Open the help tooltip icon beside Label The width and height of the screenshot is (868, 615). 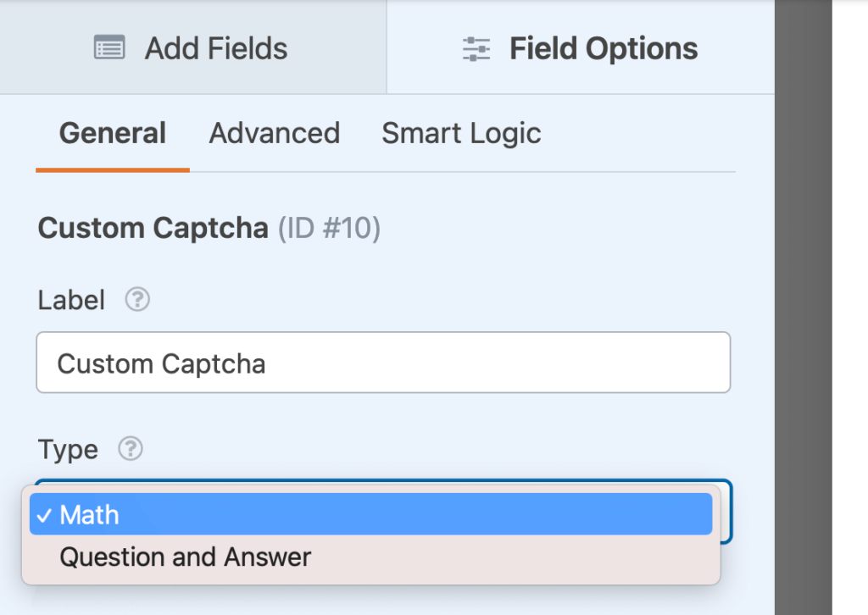tap(137, 300)
